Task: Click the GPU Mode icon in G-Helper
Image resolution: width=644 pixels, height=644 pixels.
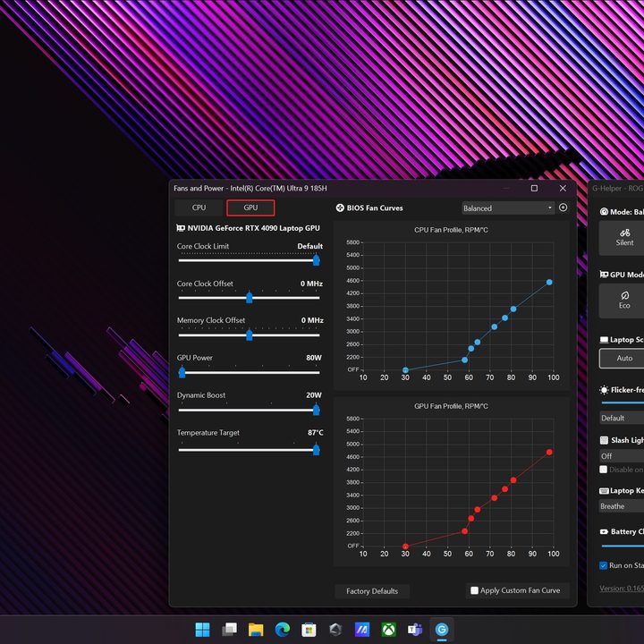Action: (604, 275)
